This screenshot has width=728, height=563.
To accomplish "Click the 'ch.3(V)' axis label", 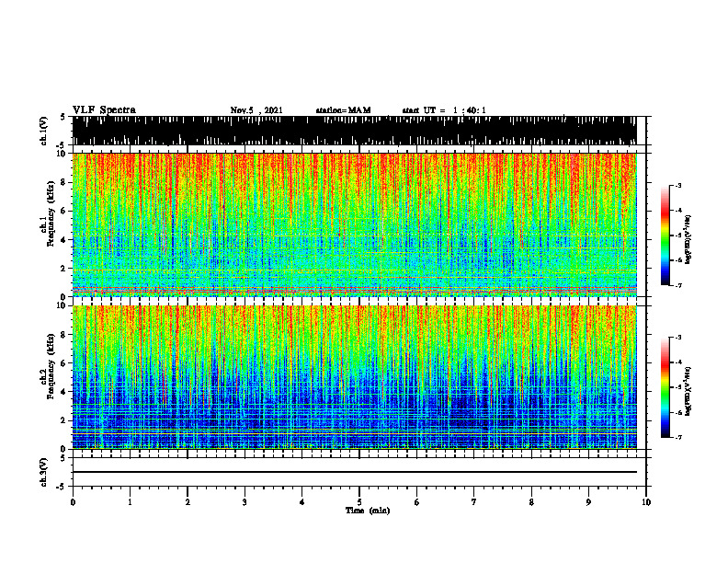I will point(44,472).
